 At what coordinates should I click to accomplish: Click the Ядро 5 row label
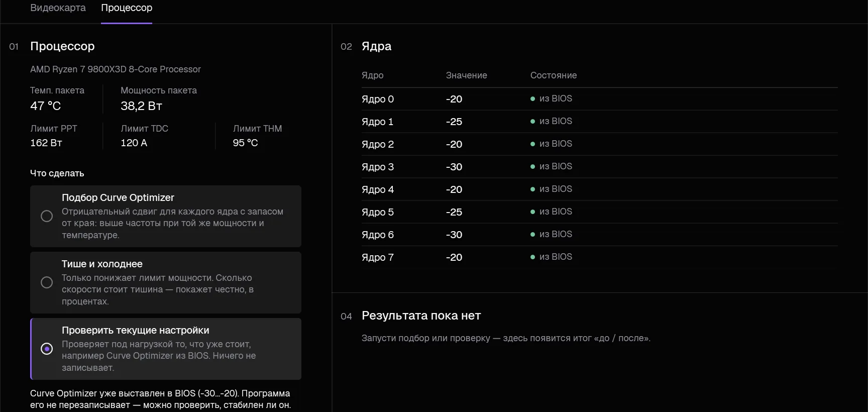378,212
